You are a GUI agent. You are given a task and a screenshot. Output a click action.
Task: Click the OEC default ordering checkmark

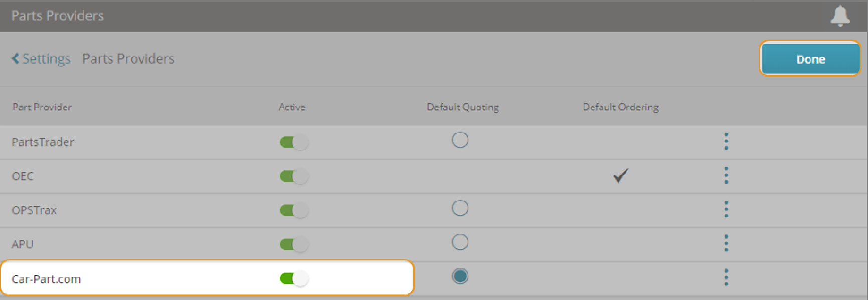tap(621, 175)
